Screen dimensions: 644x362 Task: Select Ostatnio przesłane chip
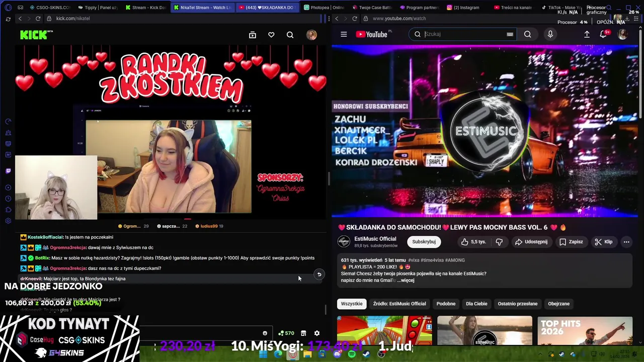pos(517,304)
